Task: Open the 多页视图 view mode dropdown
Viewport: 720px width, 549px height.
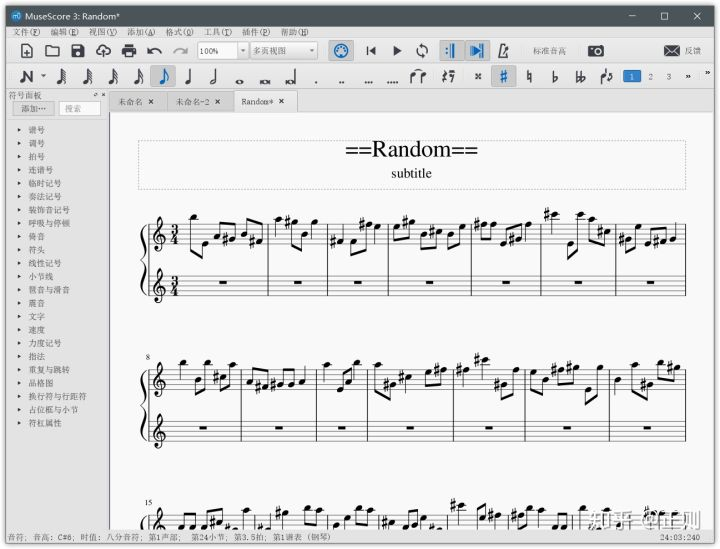Action: coord(284,51)
